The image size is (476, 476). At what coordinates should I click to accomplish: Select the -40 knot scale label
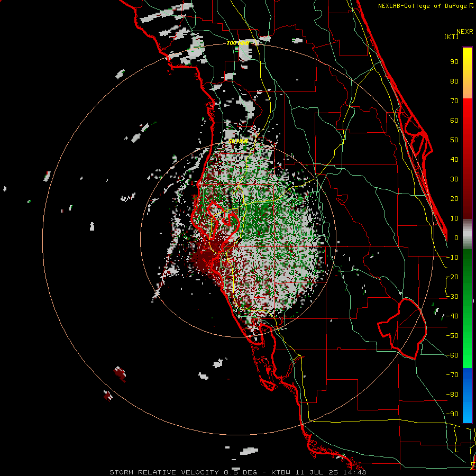452,316
